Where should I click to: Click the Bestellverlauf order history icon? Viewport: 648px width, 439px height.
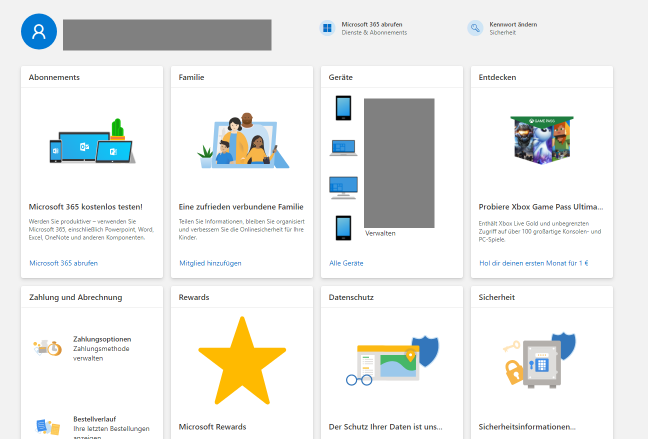48,427
